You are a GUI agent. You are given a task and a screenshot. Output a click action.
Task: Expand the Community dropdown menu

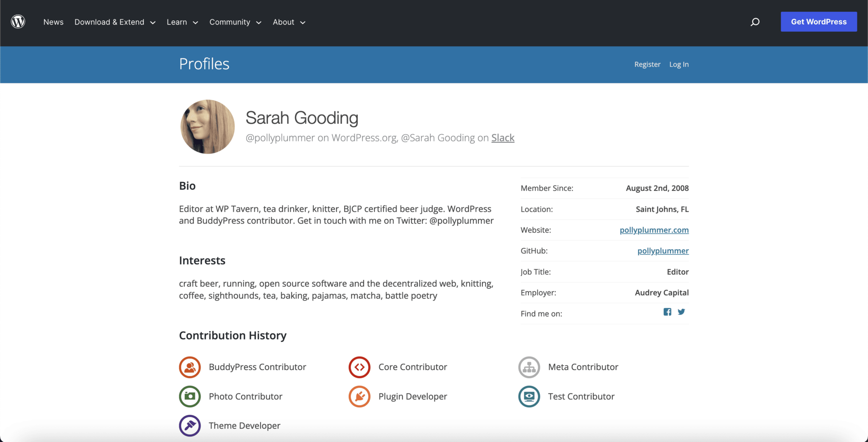click(235, 22)
